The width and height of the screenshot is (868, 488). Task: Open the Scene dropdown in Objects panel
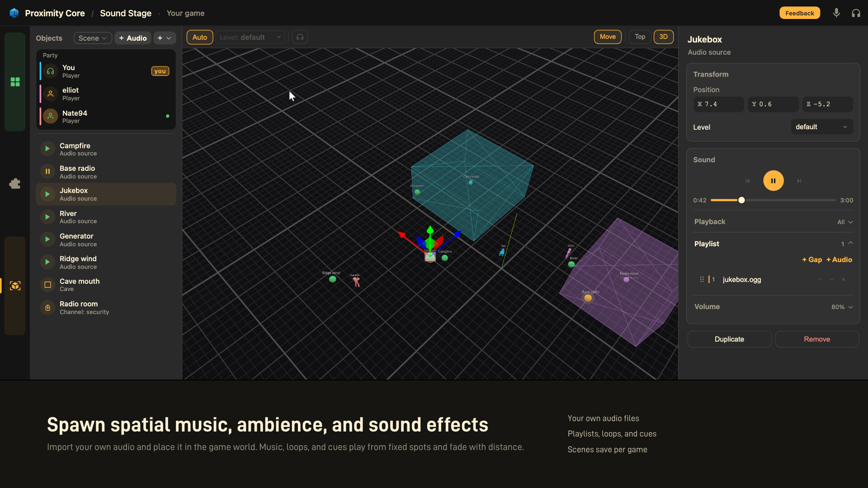(x=93, y=38)
